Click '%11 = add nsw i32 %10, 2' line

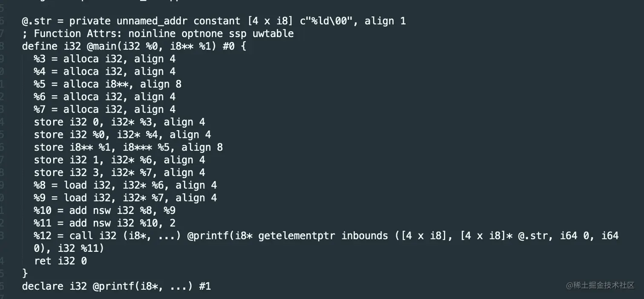pos(105,223)
